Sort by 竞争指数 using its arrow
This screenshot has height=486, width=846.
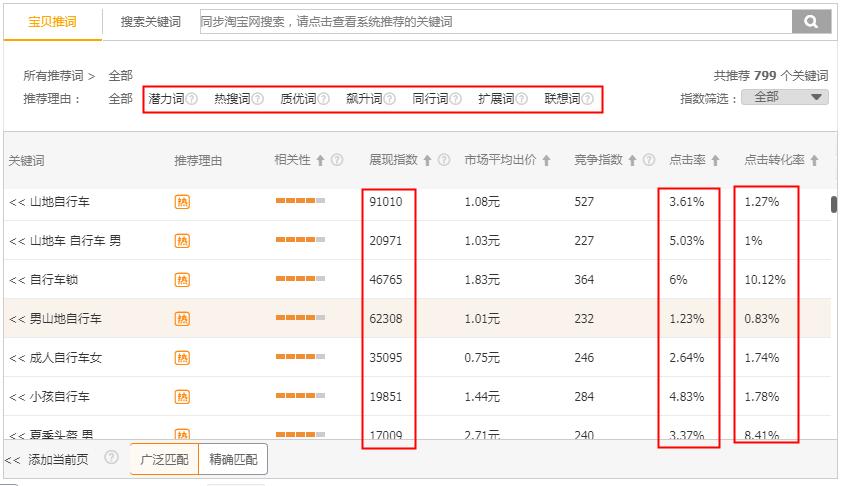coord(632,160)
